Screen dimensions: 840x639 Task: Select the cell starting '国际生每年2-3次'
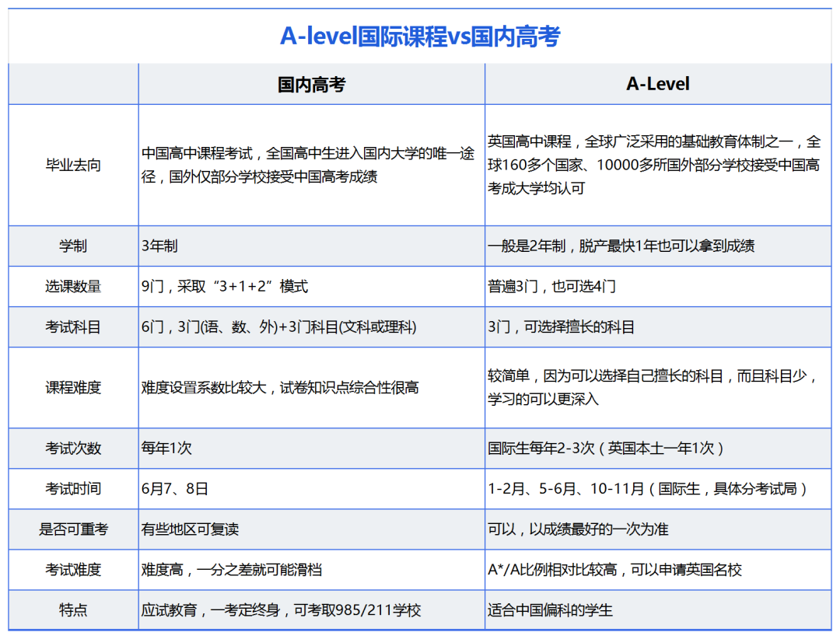click(658, 449)
